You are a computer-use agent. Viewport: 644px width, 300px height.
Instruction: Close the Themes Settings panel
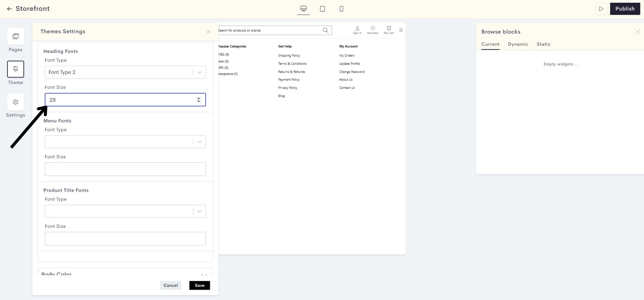tap(208, 32)
